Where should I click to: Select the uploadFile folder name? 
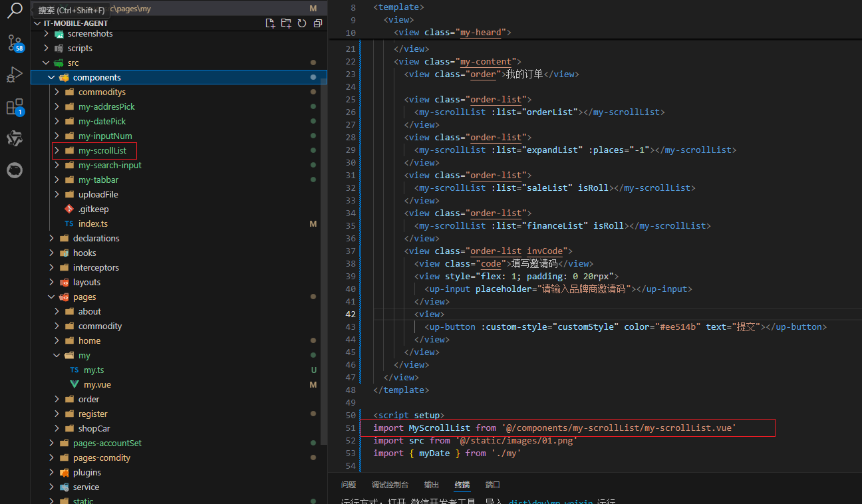tap(98, 195)
